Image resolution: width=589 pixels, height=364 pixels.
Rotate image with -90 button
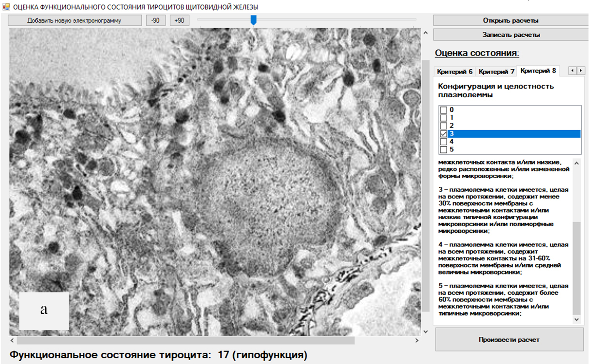[156, 20]
